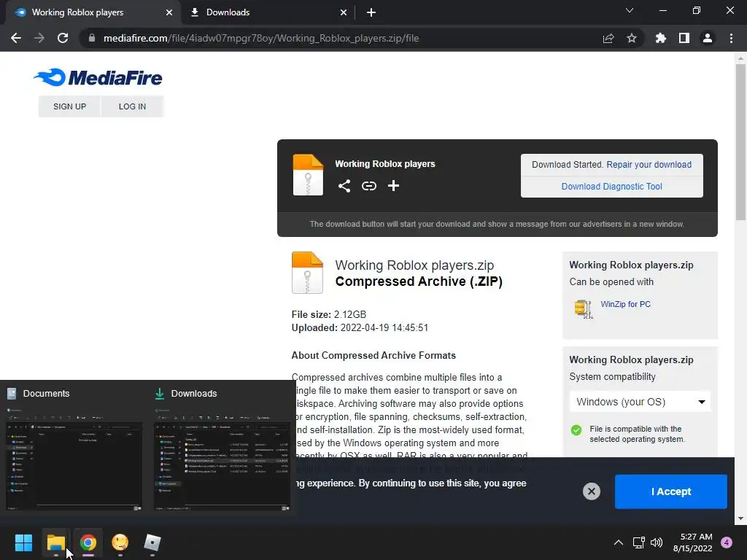The height and width of the screenshot is (560, 747).
Task: Open a new browser tab
Action: pos(371,12)
